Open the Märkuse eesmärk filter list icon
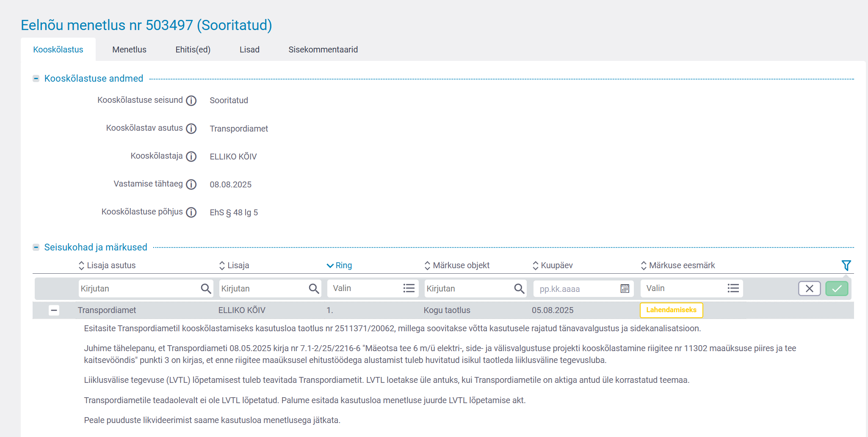The image size is (868, 437). click(x=733, y=288)
